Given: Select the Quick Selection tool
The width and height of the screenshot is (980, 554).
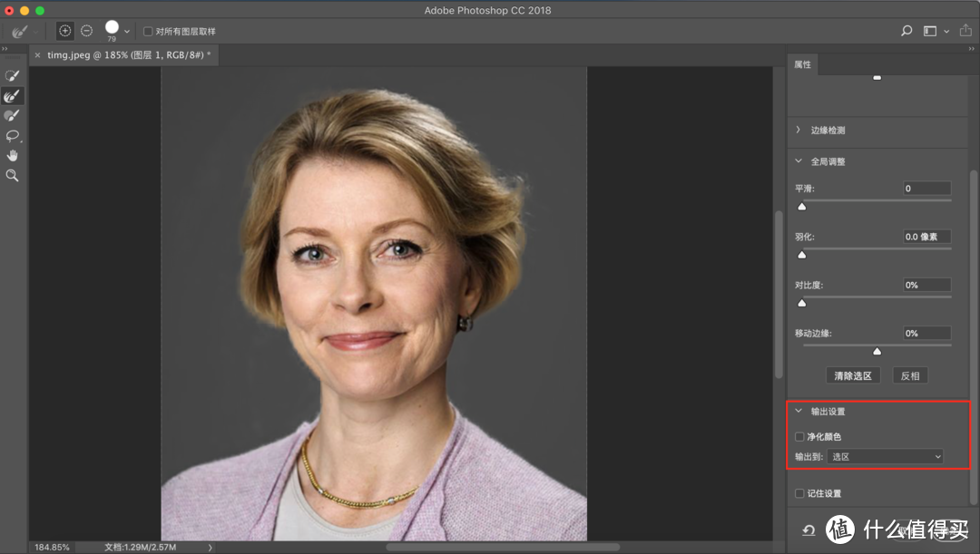Looking at the screenshot, I should (x=12, y=75).
